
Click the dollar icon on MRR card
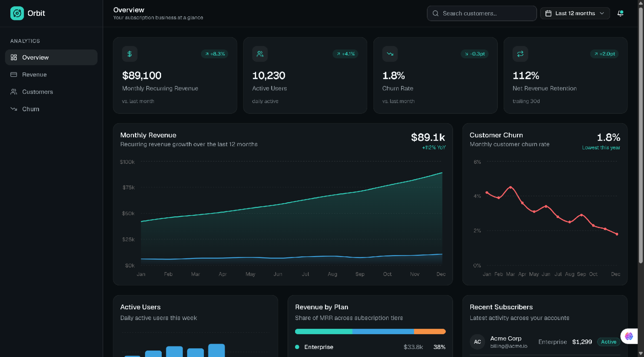click(130, 54)
